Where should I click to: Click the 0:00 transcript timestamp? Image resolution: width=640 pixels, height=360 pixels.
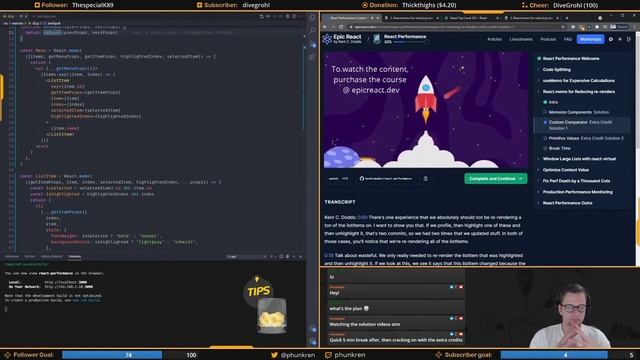pyautogui.click(x=362, y=218)
